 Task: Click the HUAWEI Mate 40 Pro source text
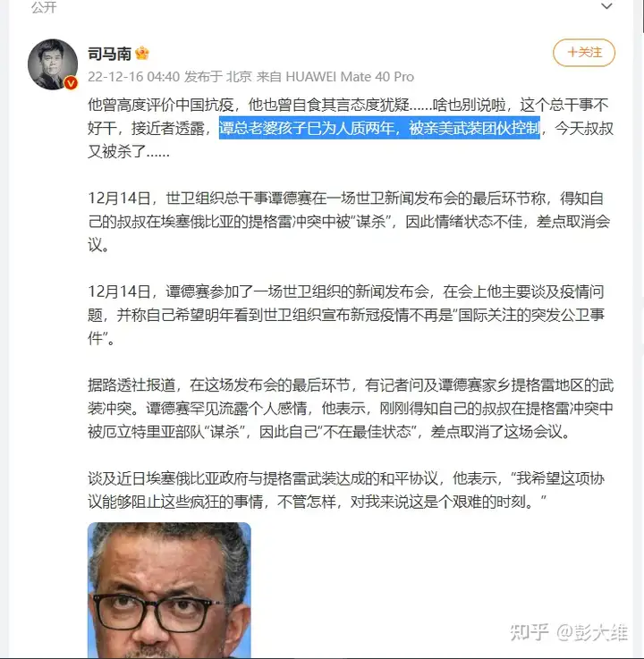pos(350,77)
